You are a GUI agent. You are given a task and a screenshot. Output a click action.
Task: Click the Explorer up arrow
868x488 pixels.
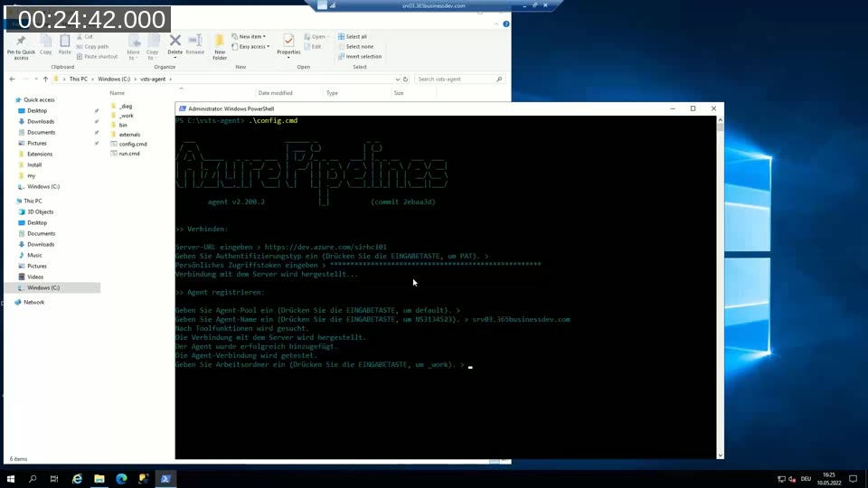coord(45,80)
